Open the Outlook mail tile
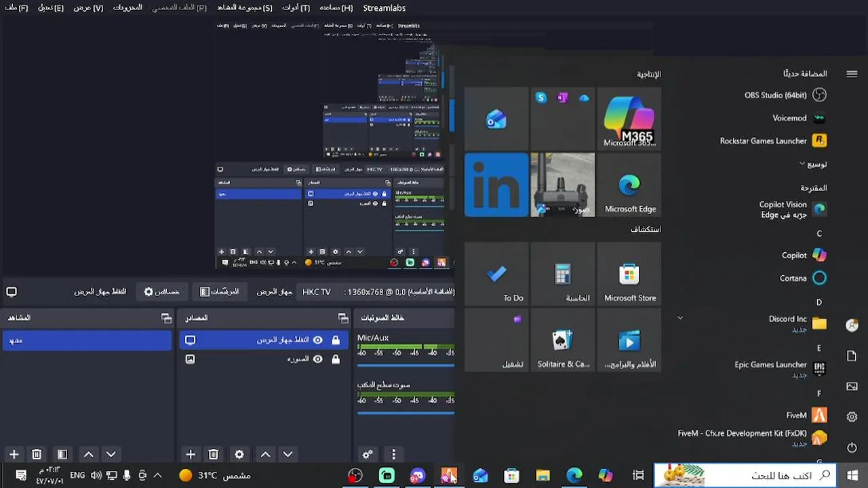 (496, 119)
